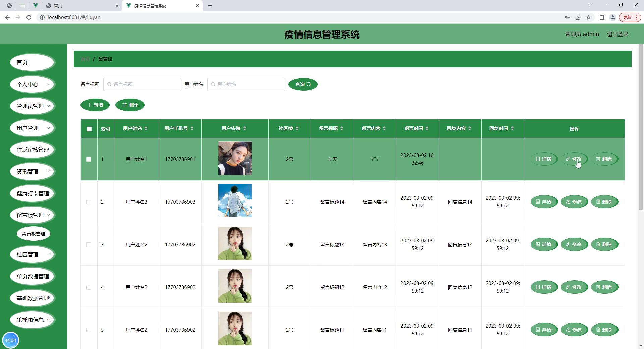Click the page vertical scrollbar
The image size is (644, 349).
point(641,128)
